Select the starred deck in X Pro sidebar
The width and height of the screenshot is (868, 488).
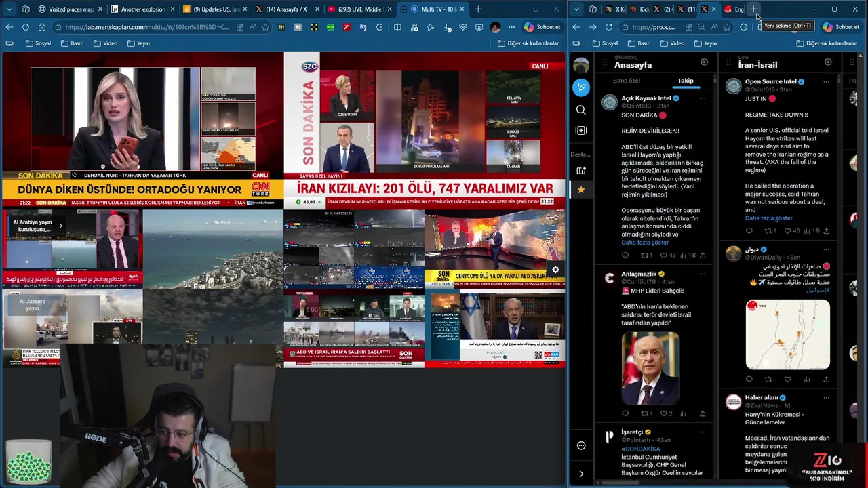(581, 190)
